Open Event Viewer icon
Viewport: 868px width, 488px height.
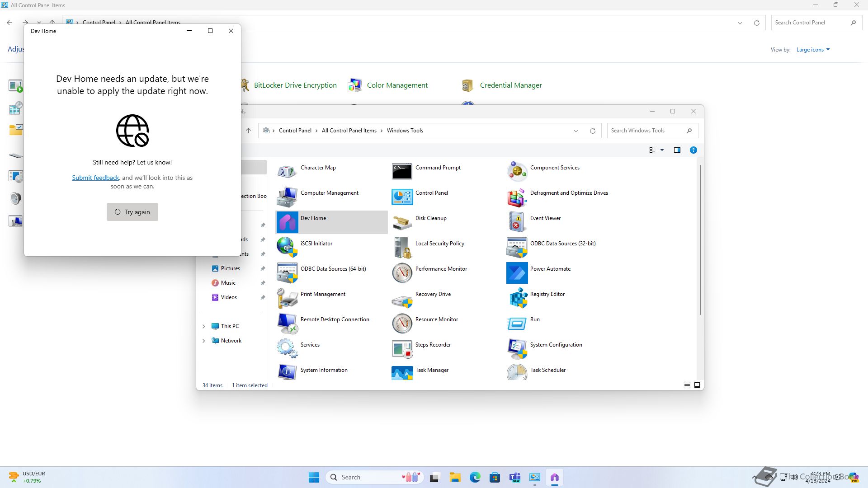[517, 222]
